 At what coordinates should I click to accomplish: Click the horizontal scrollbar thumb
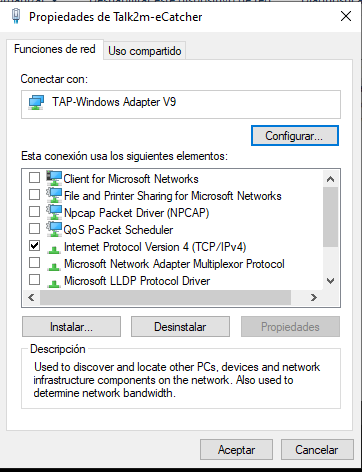(x=165, y=297)
